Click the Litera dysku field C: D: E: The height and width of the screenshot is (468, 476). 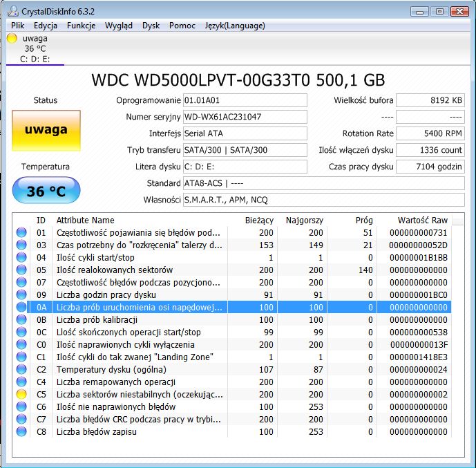pyautogui.click(x=245, y=167)
